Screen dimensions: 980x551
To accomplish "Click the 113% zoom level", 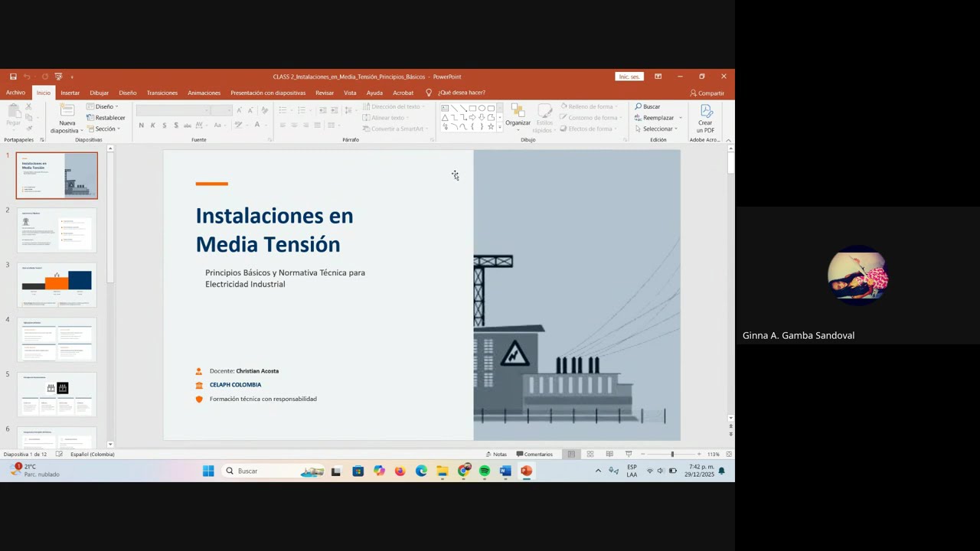I will 713,454.
